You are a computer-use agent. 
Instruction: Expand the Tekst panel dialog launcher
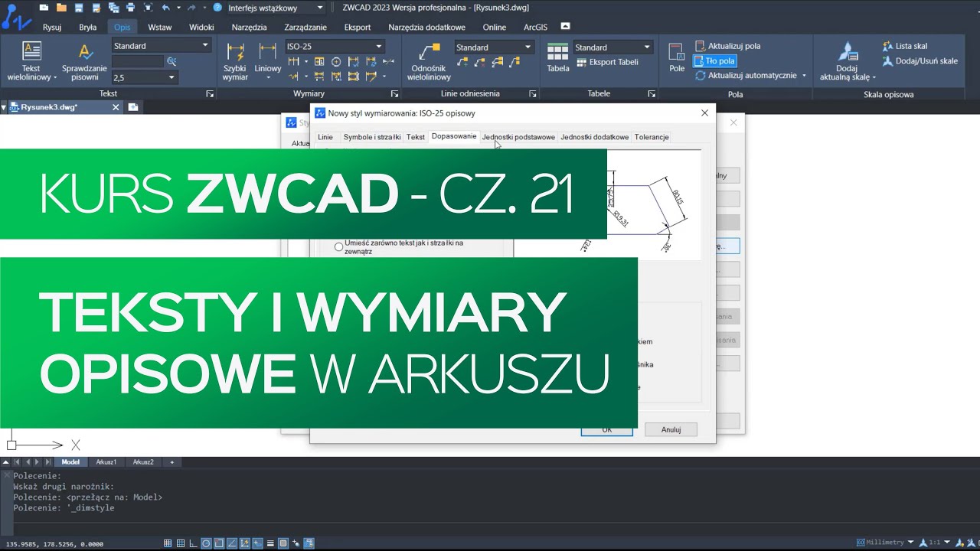point(210,94)
